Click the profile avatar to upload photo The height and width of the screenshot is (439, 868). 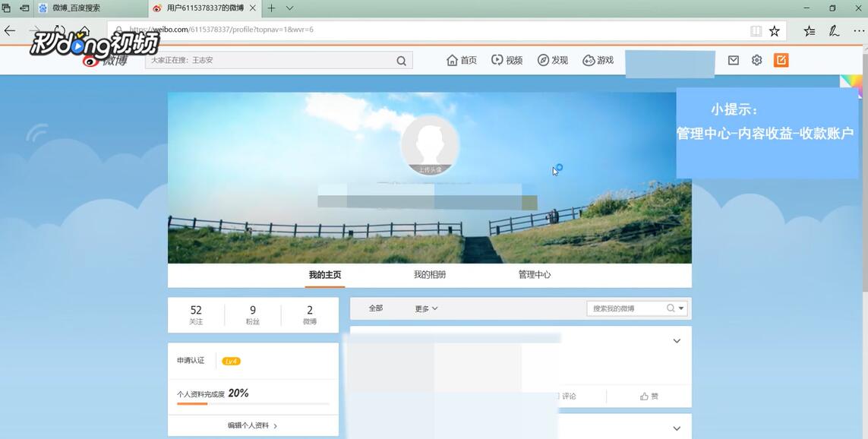430,145
